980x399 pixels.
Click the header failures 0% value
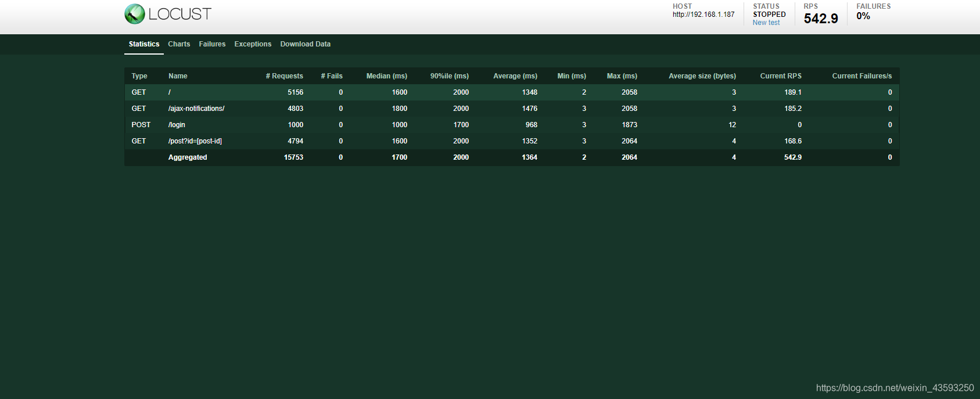pyautogui.click(x=863, y=16)
